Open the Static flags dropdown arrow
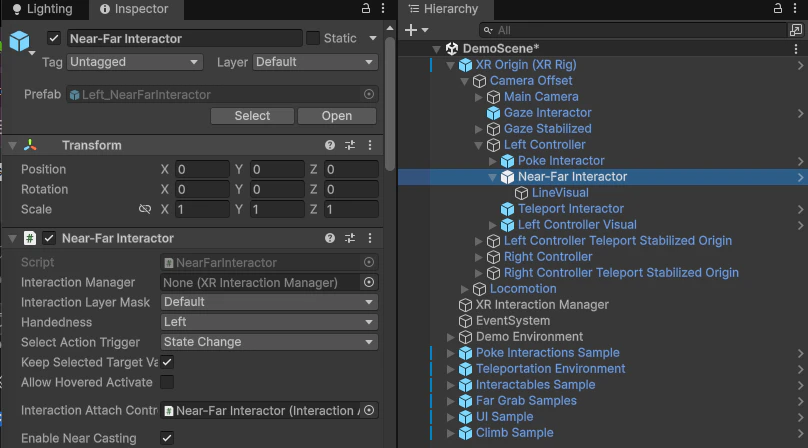This screenshot has height=448, width=808. click(373, 38)
